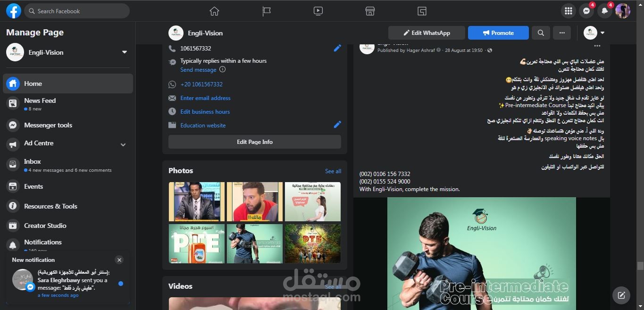Click the 28 August at 19:50 timestamp
Viewport: 644px width, 310px height.
pos(464,50)
